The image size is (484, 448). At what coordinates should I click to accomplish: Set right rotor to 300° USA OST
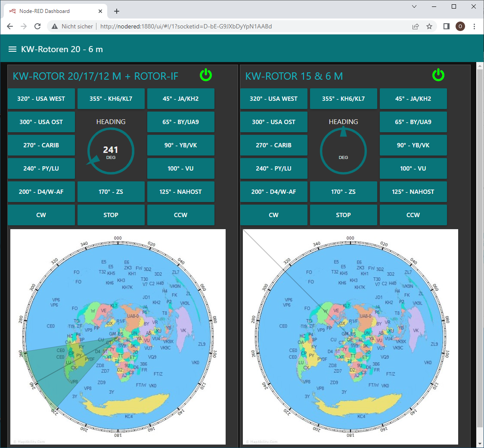point(273,122)
